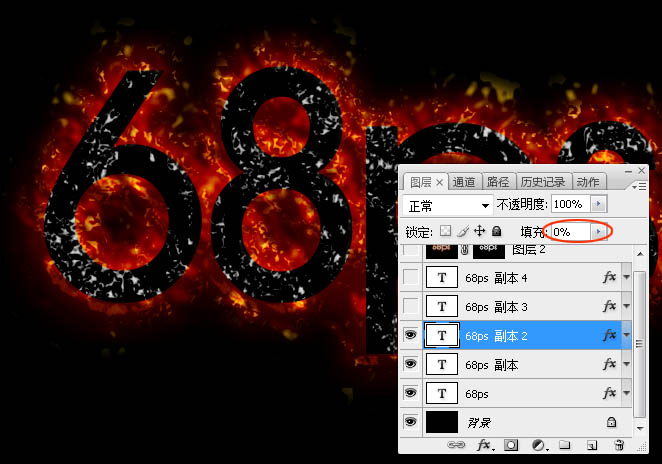Viewport: 662px width, 464px height.
Task: Expand effects of 68ps layer
Action: [627, 393]
